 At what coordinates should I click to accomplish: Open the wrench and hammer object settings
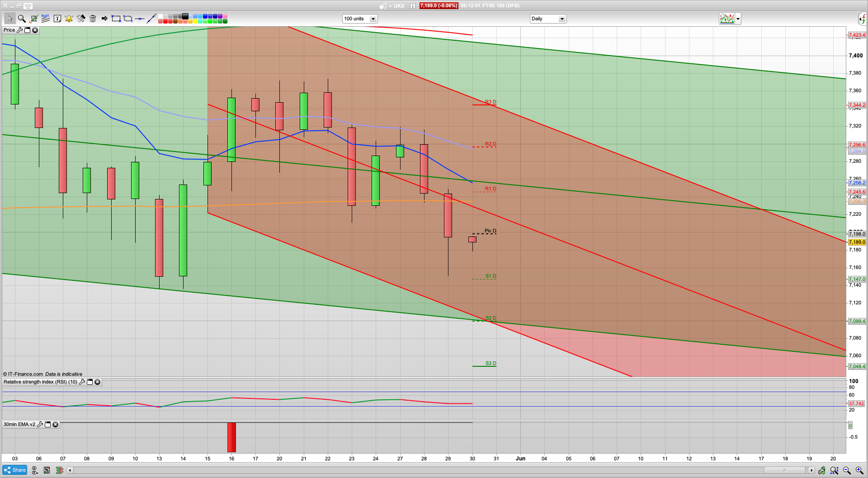click(81, 19)
